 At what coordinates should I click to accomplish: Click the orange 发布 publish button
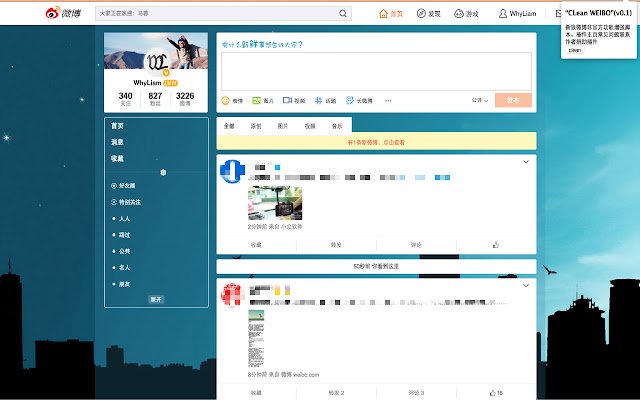coord(513,100)
